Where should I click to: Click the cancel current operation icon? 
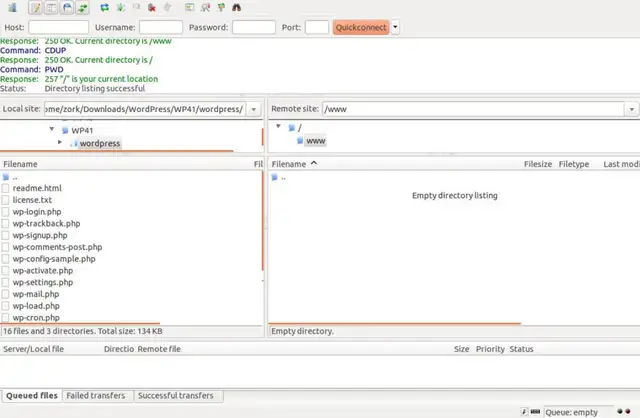(136, 7)
